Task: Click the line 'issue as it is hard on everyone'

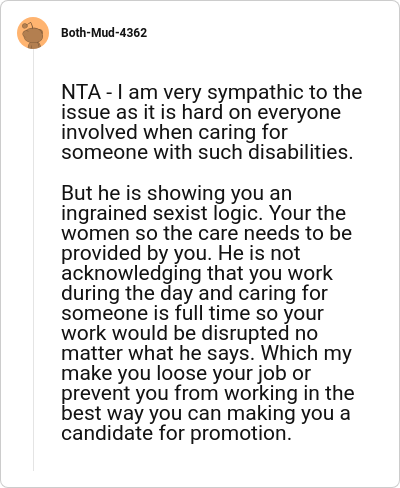Action: (201, 112)
